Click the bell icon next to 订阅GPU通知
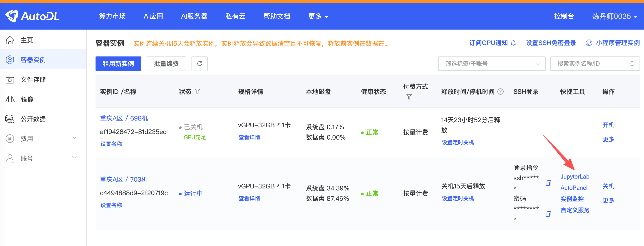644x246 pixels. point(513,43)
